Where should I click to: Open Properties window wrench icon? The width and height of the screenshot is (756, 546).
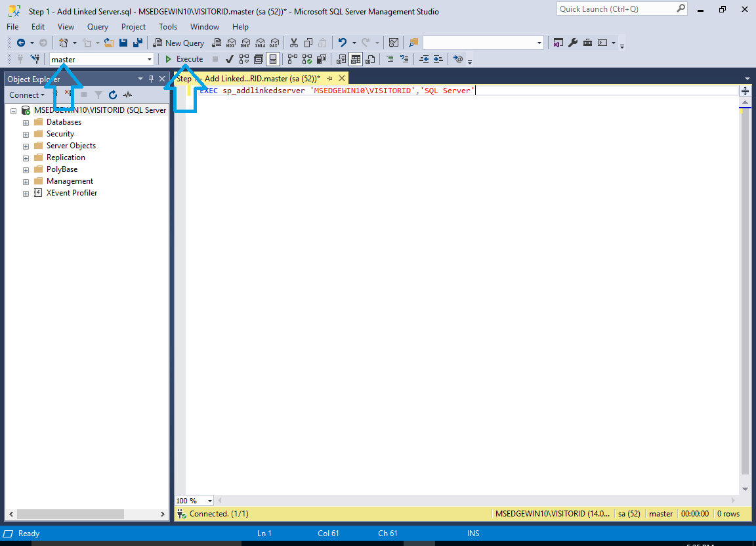572,43
